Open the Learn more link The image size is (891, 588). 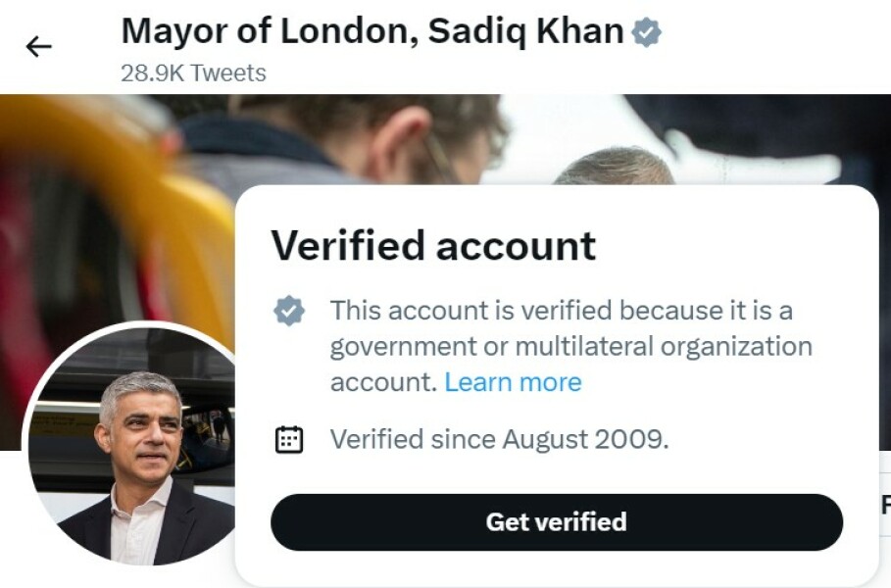[x=513, y=381]
